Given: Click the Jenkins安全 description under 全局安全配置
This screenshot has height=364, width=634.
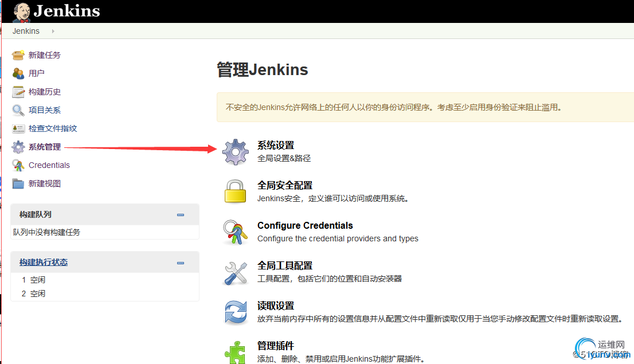Looking at the screenshot, I should tap(333, 198).
